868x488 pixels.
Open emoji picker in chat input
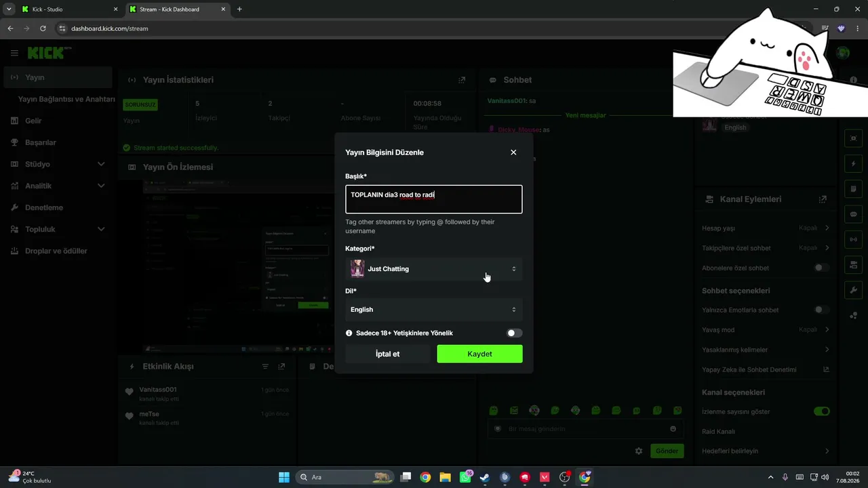tap(673, 428)
